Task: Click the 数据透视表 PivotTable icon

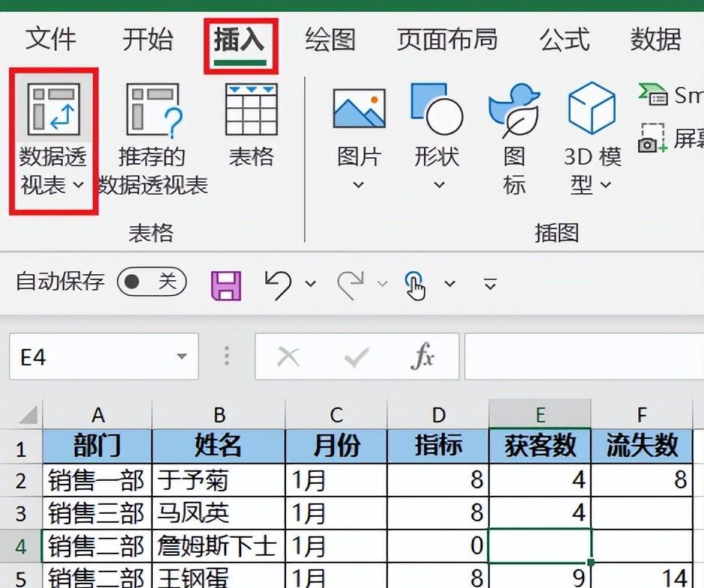Action: (53, 109)
